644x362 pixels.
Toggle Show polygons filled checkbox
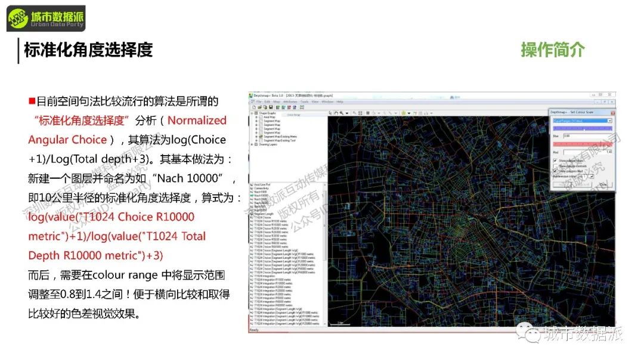(555, 171)
